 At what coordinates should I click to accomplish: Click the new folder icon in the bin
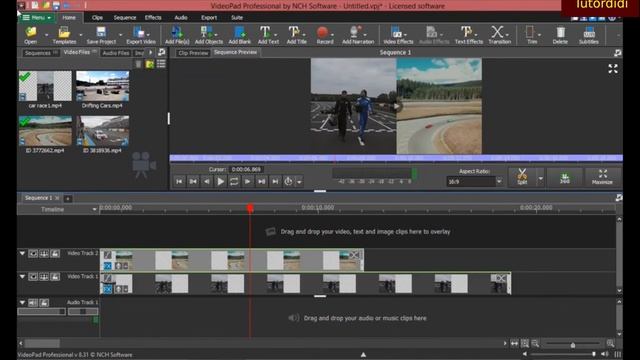[150, 64]
